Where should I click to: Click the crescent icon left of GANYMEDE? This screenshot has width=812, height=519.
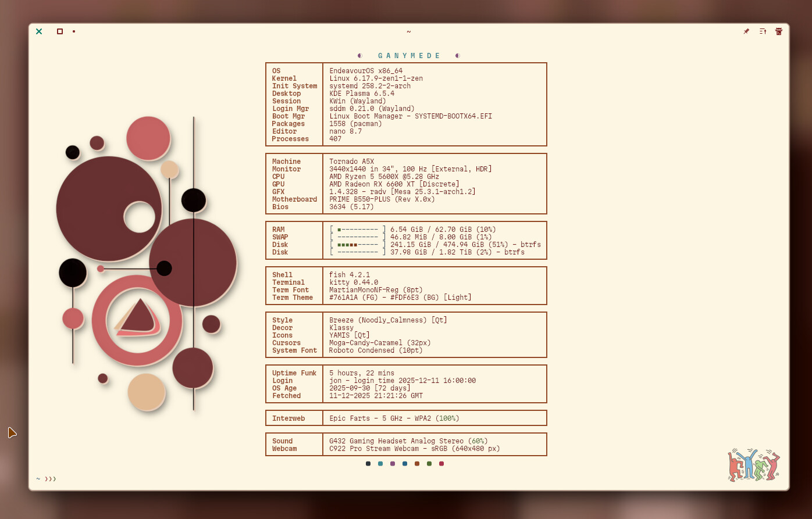click(360, 56)
